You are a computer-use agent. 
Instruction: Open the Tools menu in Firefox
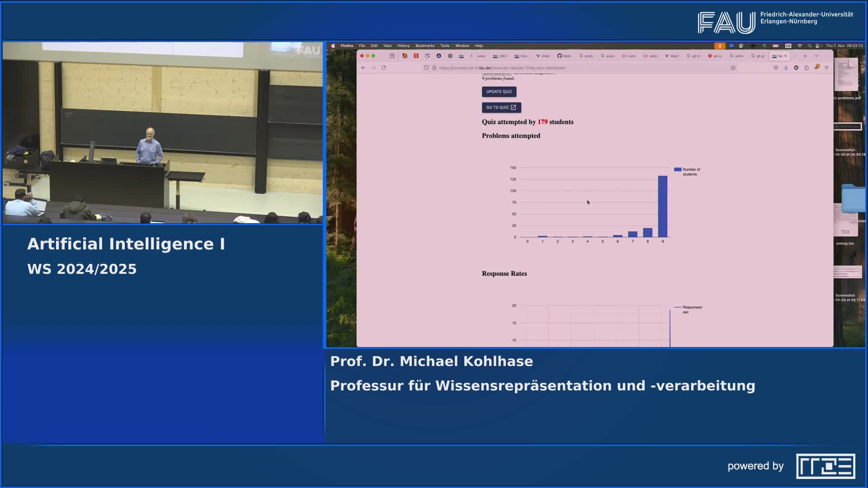[444, 46]
